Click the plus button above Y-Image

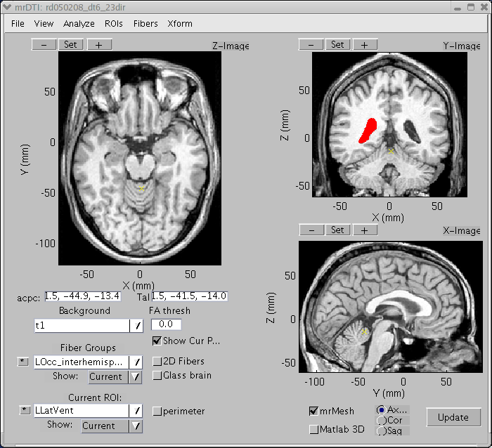click(365, 44)
